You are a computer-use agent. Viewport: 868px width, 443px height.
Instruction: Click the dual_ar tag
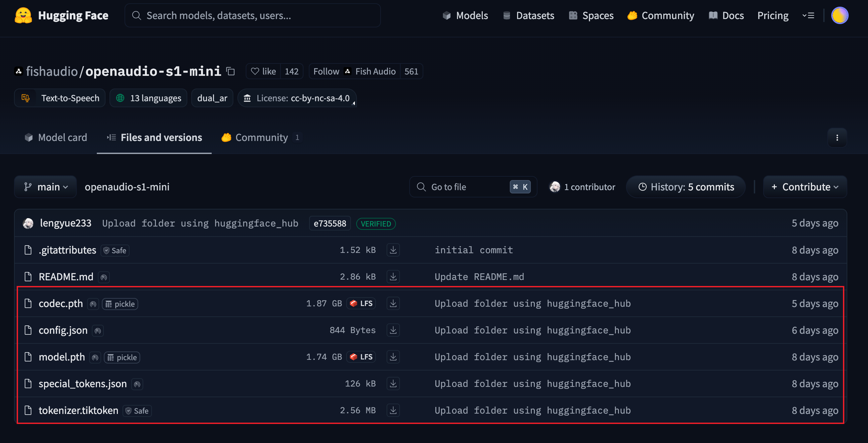coord(212,98)
